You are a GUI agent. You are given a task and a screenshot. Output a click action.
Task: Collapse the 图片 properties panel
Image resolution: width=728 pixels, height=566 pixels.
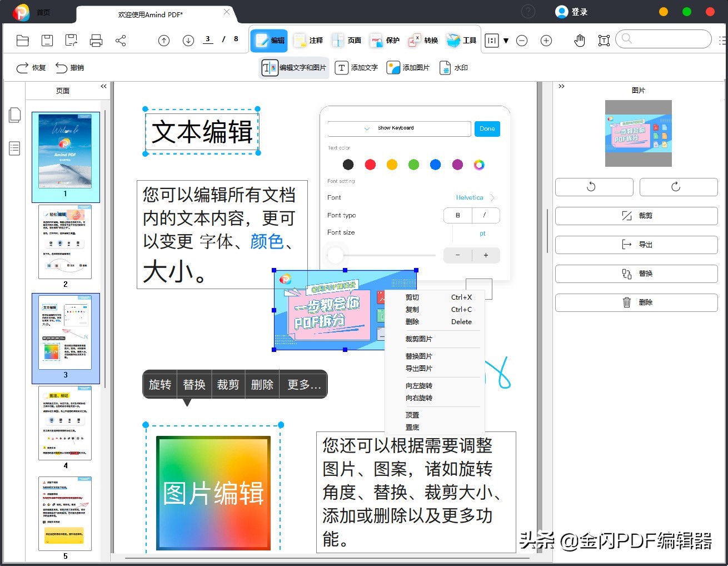561,86
